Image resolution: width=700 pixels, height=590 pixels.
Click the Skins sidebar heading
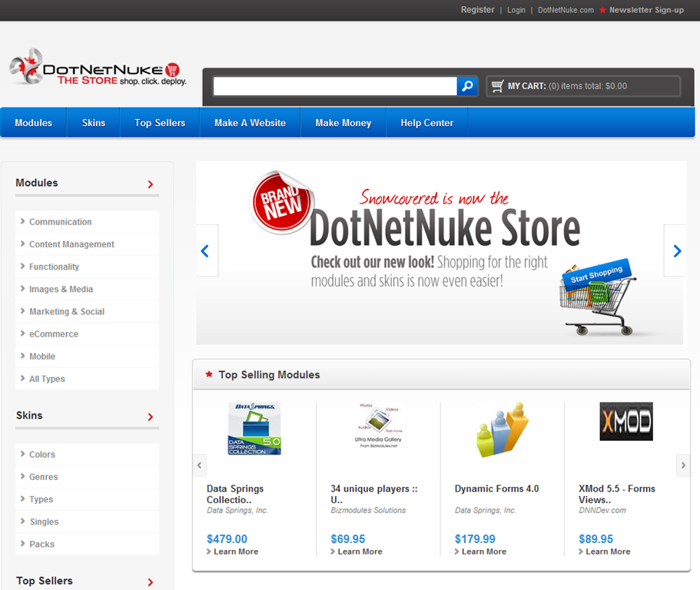coord(29,416)
